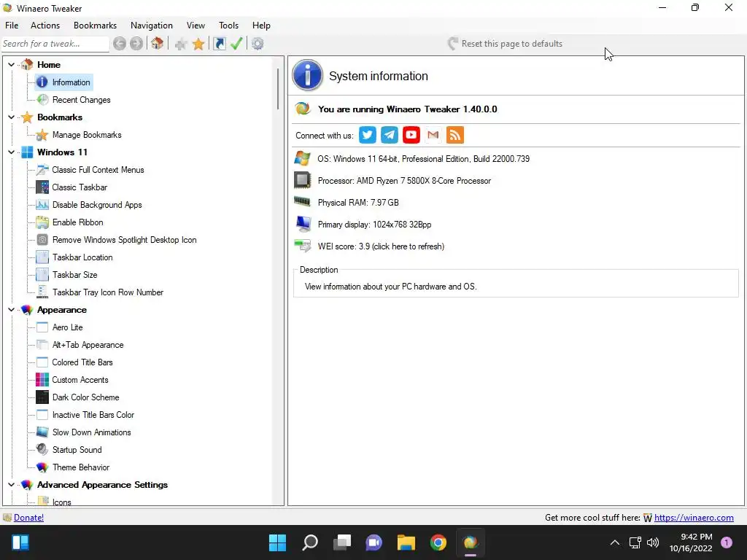Viewport: 747px width, 560px height.
Task: Click the Custom Accents color grid icon
Action: pyautogui.click(x=42, y=379)
